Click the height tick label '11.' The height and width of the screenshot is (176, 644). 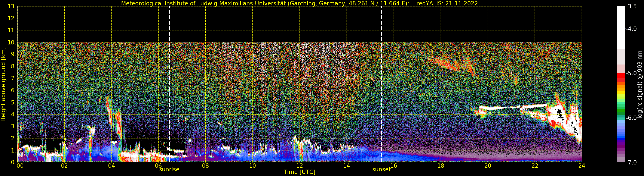pyautogui.click(x=12, y=31)
